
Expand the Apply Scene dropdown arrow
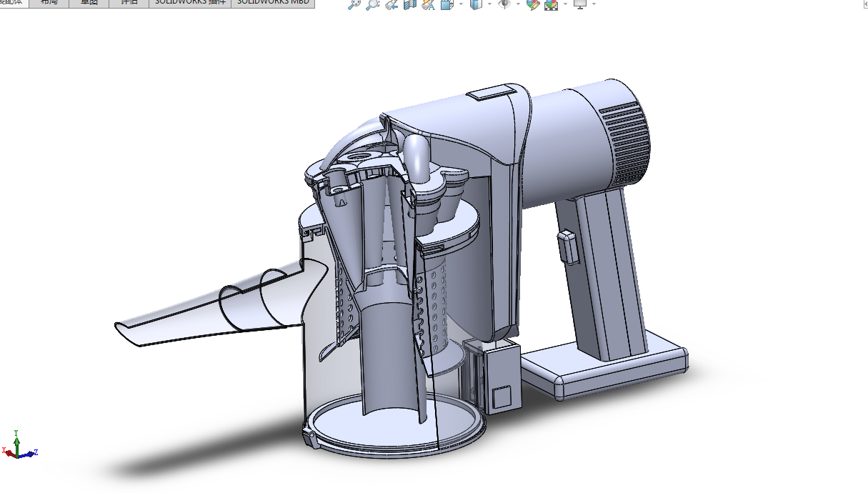pyautogui.click(x=565, y=4)
